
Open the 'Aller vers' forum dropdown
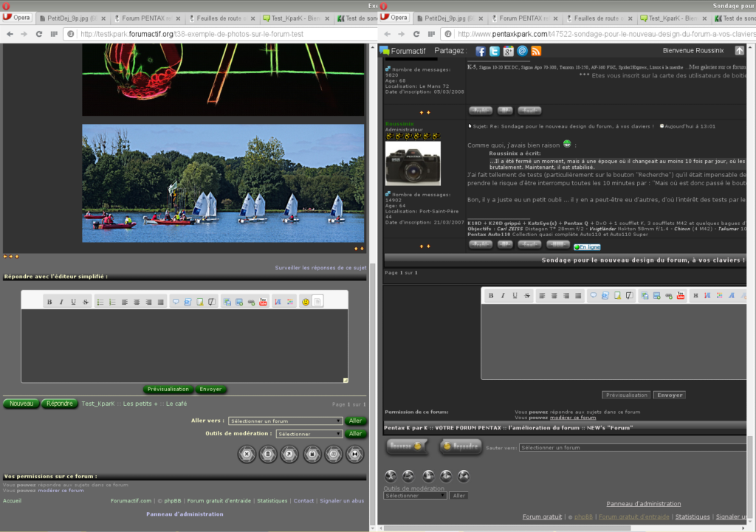pos(285,421)
